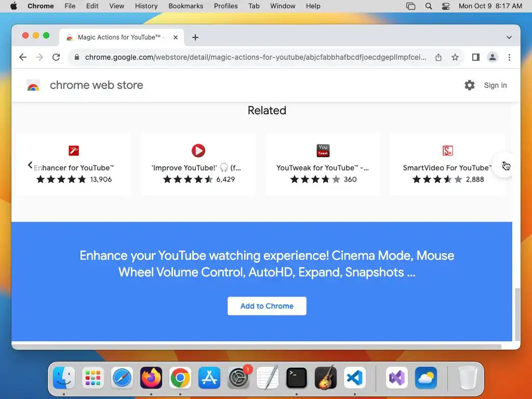Open the History menu
532x399 pixels.
point(146,6)
